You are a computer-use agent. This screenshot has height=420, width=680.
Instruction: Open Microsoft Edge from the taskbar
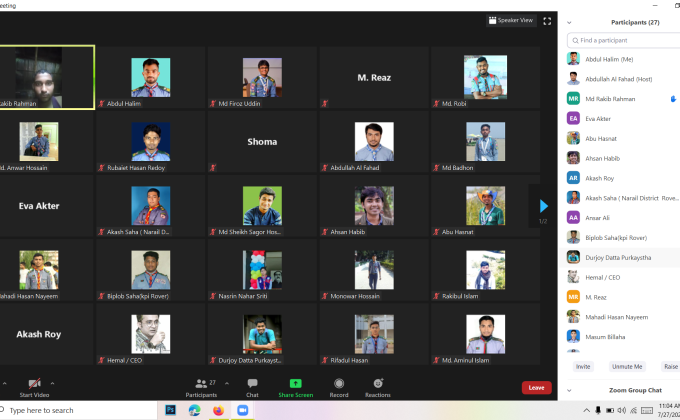[x=194, y=410]
